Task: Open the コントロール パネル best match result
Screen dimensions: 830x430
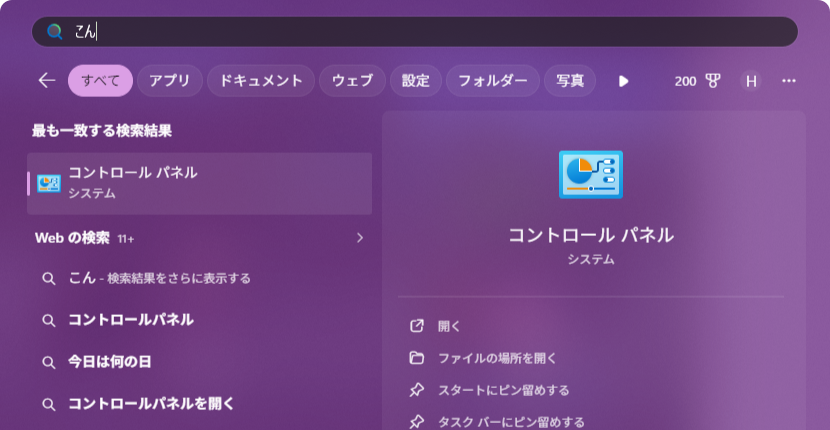Action: [200, 183]
